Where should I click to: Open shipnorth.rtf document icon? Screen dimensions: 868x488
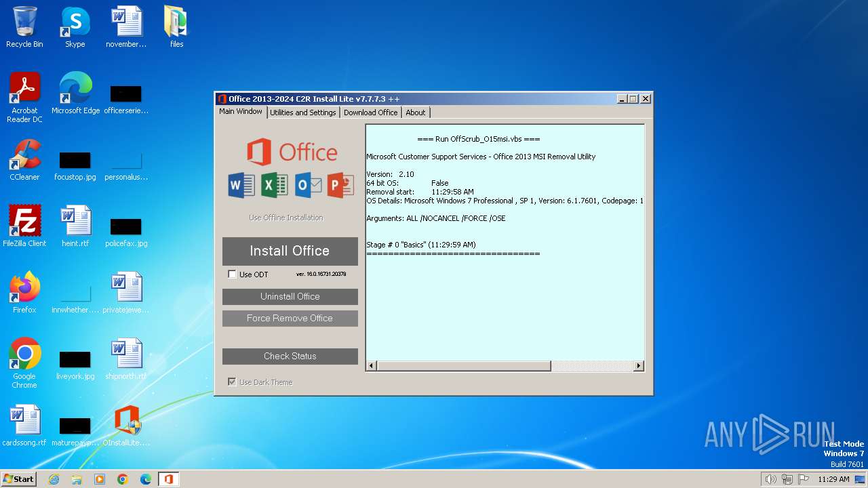[x=126, y=359]
